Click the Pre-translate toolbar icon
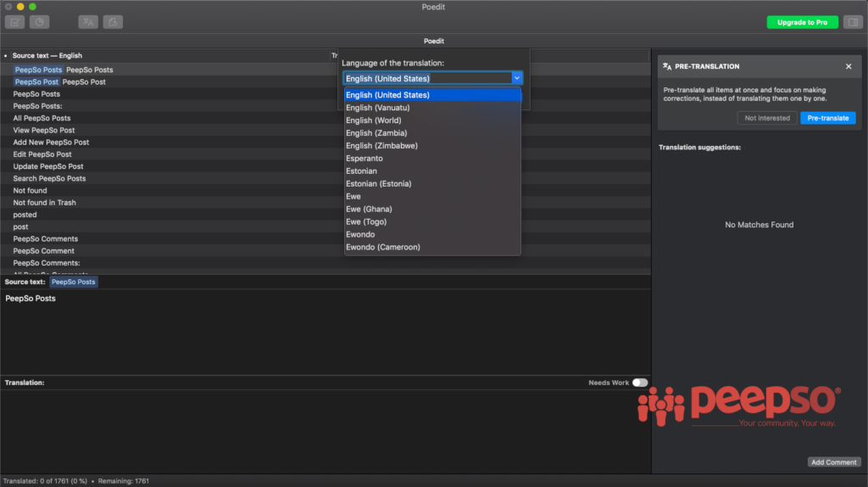Viewport: 868px width, 487px height. click(x=88, y=22)
